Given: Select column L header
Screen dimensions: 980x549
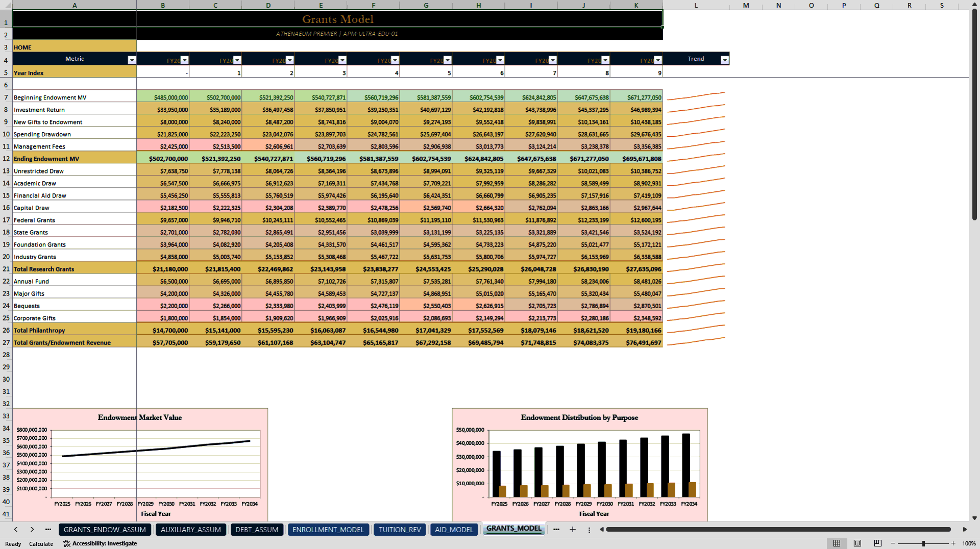Looking at the screenshot, I should (696, 5).
